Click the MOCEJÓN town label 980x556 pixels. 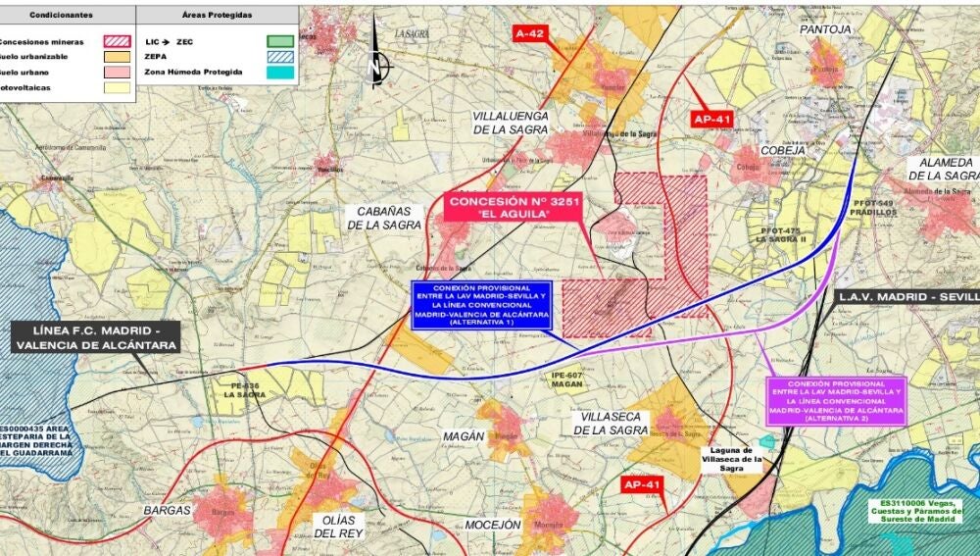pyautogui.click(x=493, y=525)
